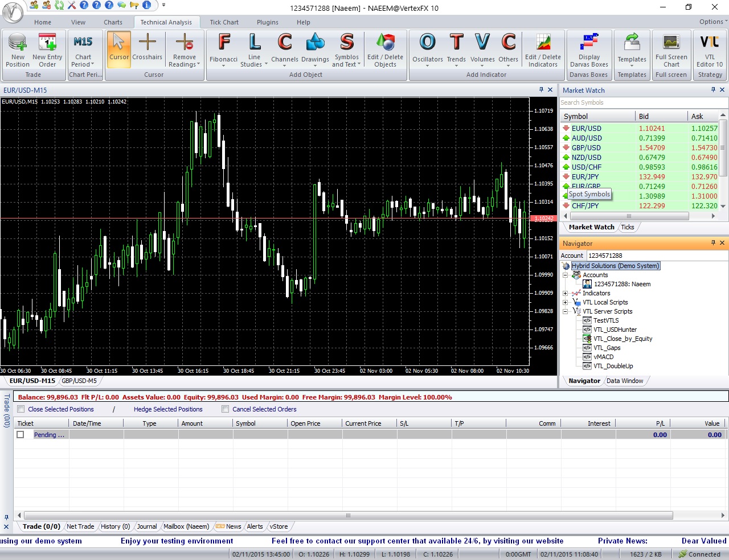Collapse the Accounts tree node
The height and width of the screenshot is (560, 729).
(566, 275)
